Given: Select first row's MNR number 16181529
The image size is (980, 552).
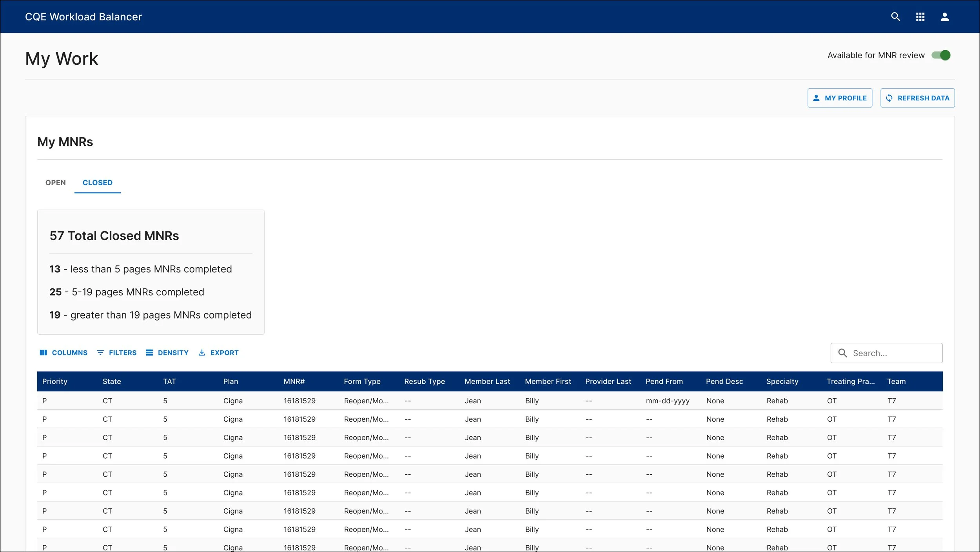Looking at the screenshot, I should coord(299,401).
